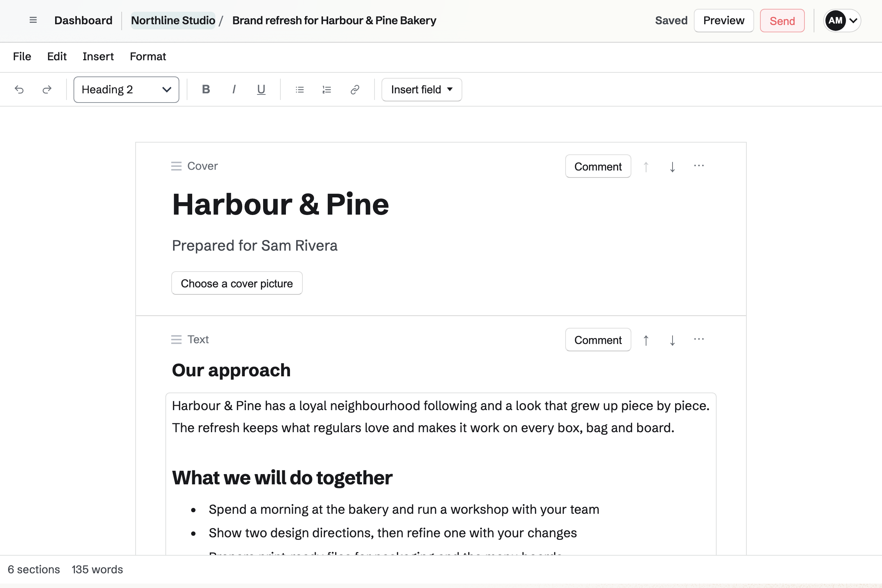Viewport: 882px width, 588px height.
Task: Click the paragraph starting 'Harbour & Pine has'
Action: [441, 417]
